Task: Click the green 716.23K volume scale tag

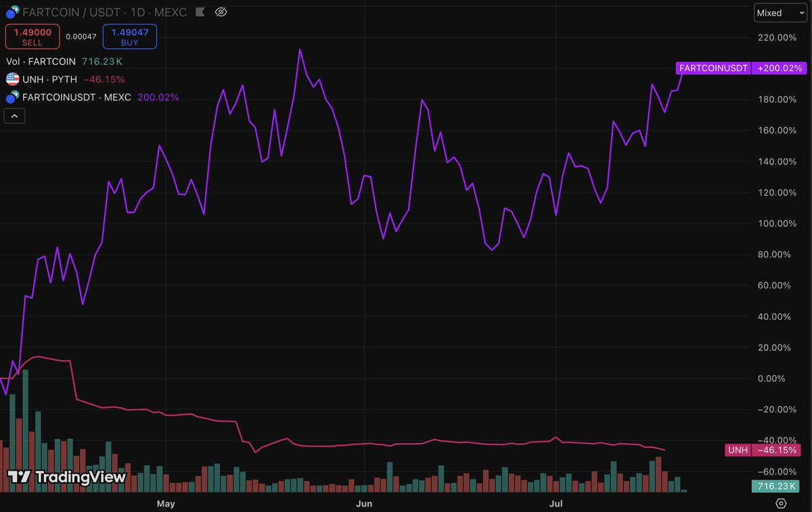Action: 775,486
